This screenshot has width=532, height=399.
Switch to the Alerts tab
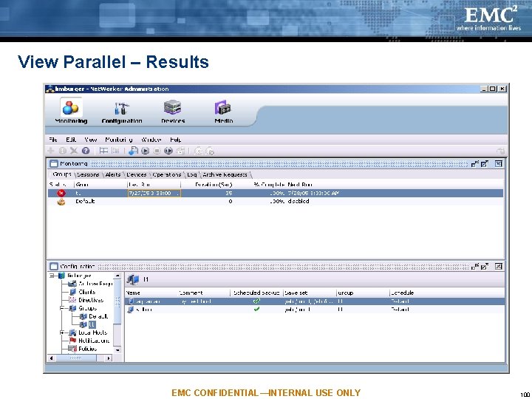click(x=113, y=174)
